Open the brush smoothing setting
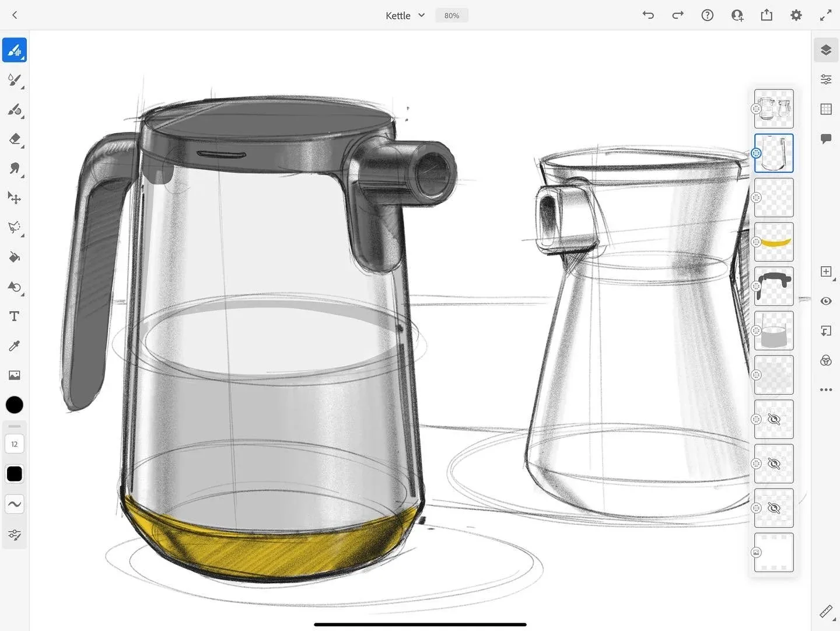Viewport: 840px width, 631px height. [x=15, y=504]
